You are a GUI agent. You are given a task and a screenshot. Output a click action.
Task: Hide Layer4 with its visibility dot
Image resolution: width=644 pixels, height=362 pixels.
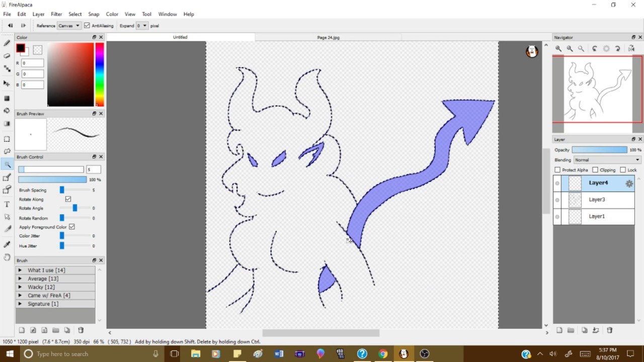pyautogui.click(x=557, y=184)
